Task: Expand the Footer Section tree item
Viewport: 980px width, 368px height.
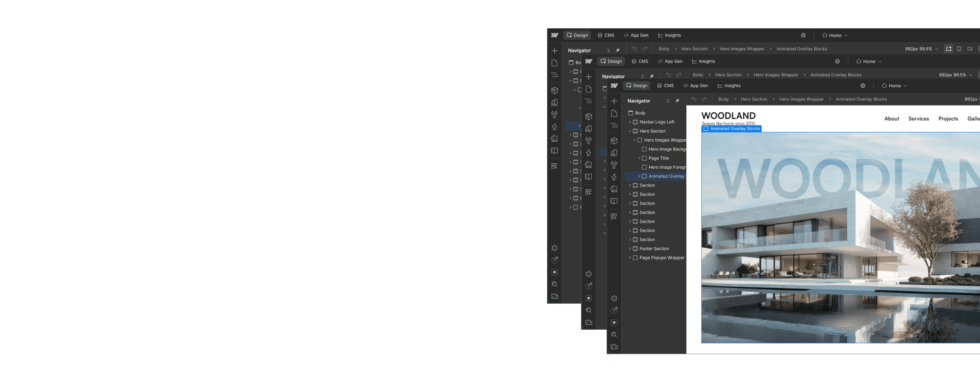Action: click(x=630, y=249)
